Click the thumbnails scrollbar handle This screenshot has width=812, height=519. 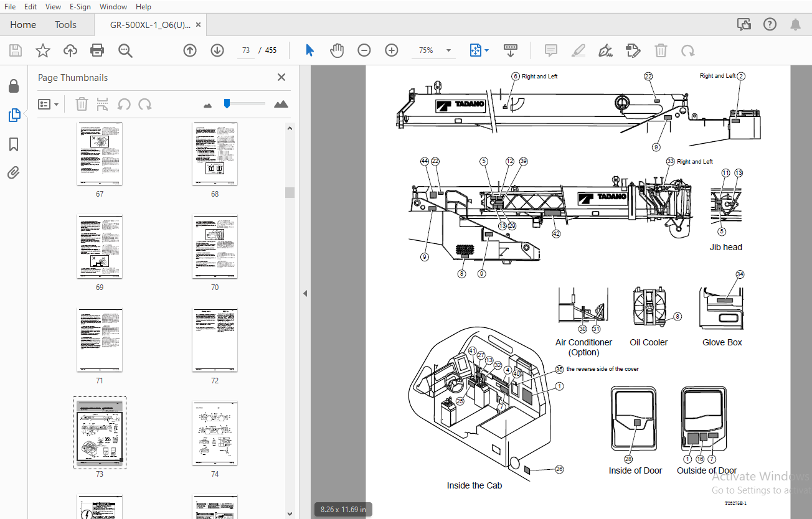pos(290,192)
